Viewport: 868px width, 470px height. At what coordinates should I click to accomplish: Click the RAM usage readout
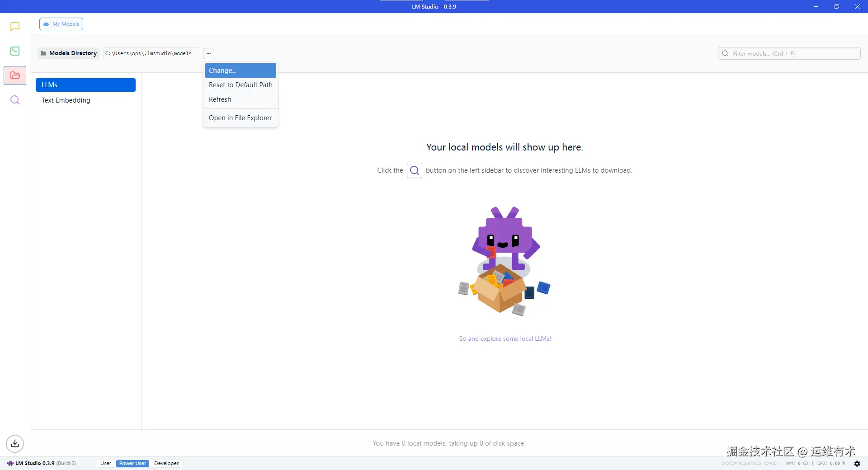click(797, 463)
